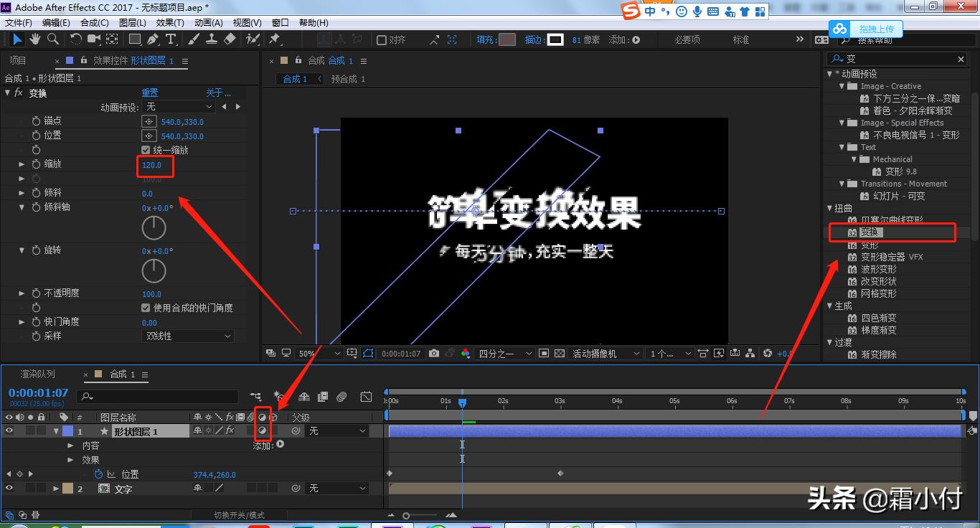980x528 pixels.
Task: Take a snapshot of the composition
Action: click(434, 354)
